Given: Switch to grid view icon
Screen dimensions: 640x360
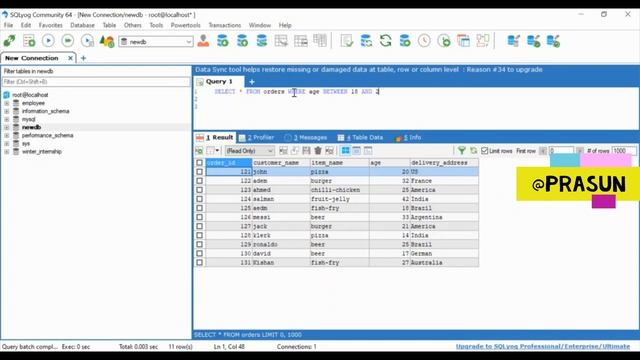Looking at the screenshot, I should click(345, 151).
